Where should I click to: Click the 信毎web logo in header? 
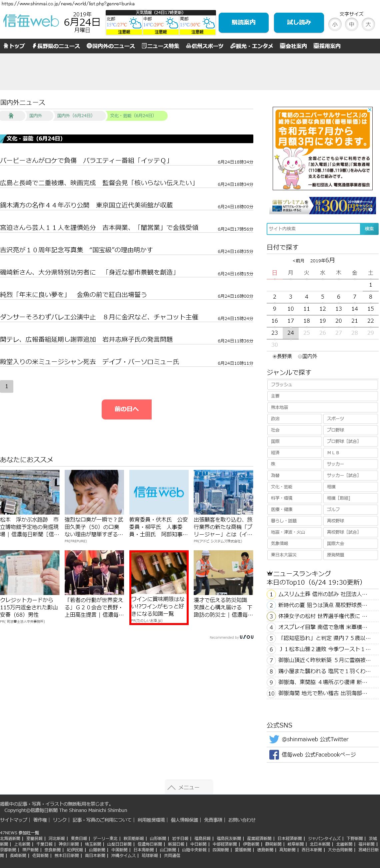point(31,22)
